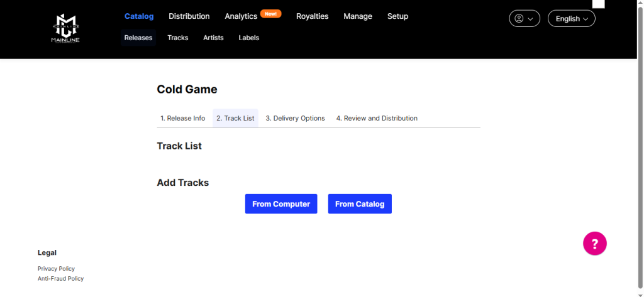Open the Catalog menu

pos(139,16)
